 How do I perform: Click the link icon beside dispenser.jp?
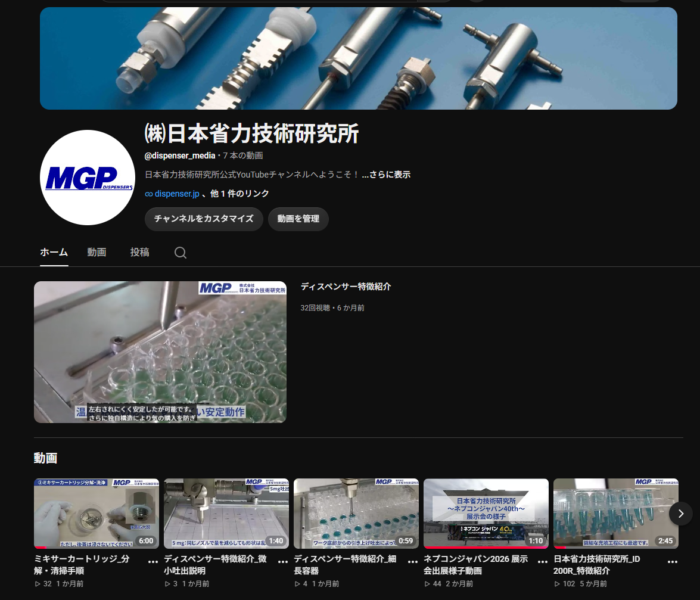(x=149, y=194)
